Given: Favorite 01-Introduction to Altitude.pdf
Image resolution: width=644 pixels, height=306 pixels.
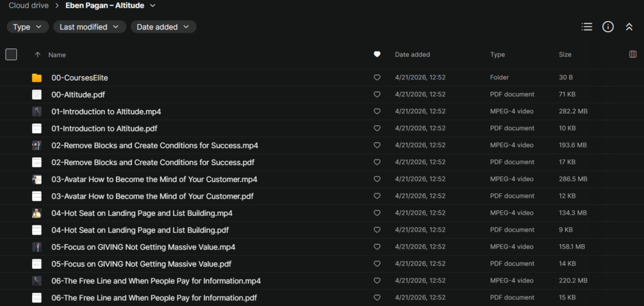Looking at the screenshot, I should tap(377, 128).
